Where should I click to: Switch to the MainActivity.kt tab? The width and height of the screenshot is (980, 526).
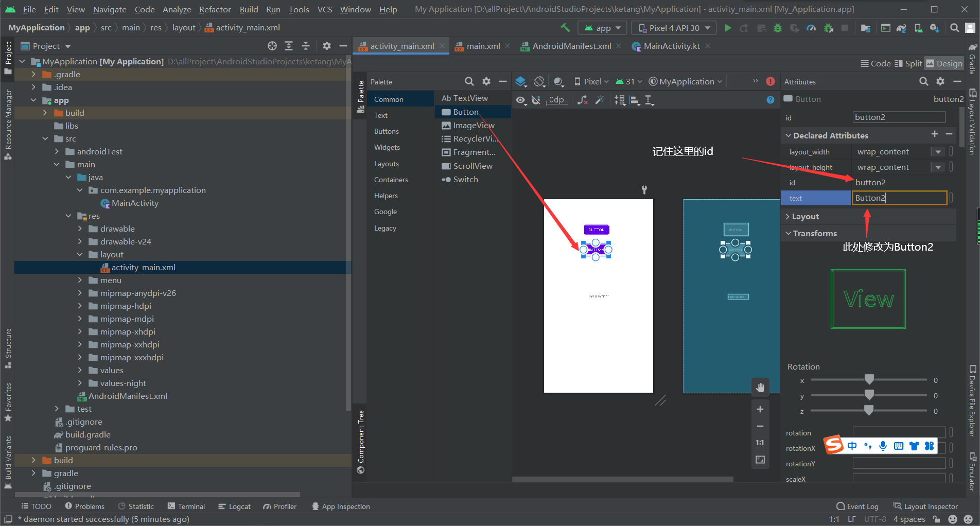671,46
